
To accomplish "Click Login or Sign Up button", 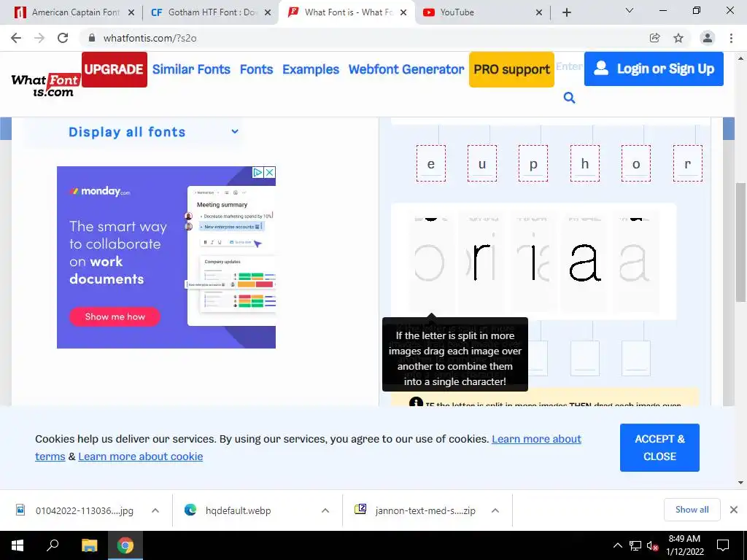I will [654, 69].
